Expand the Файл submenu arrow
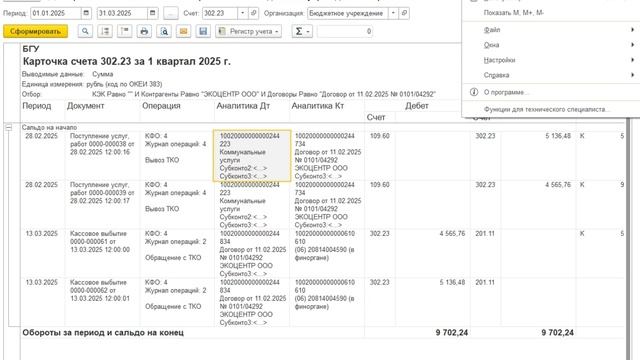Image resolution: width=640 pixels, height=360 pixels. (632, 30)
